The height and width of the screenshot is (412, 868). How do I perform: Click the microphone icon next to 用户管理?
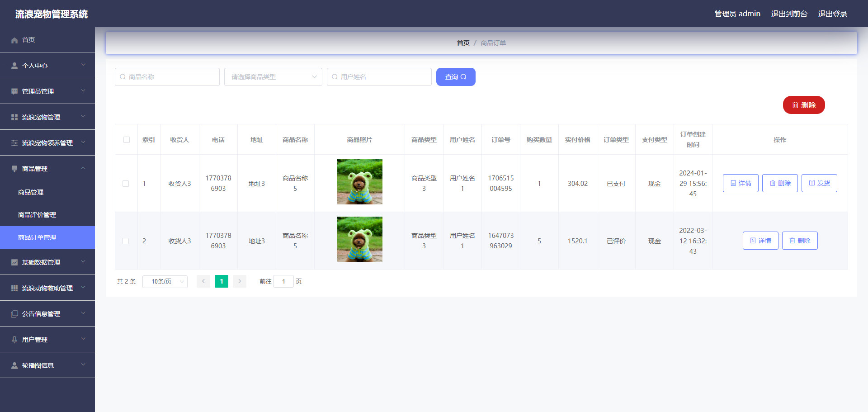[14, 340]
